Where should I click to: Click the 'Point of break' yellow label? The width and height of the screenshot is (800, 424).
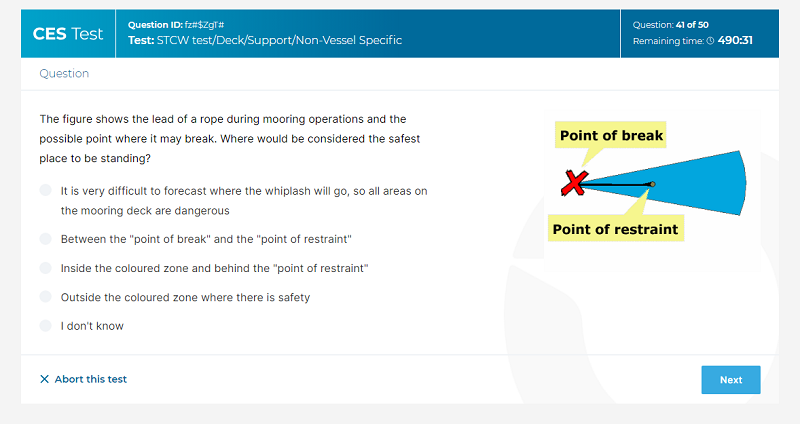pos(611,135)
